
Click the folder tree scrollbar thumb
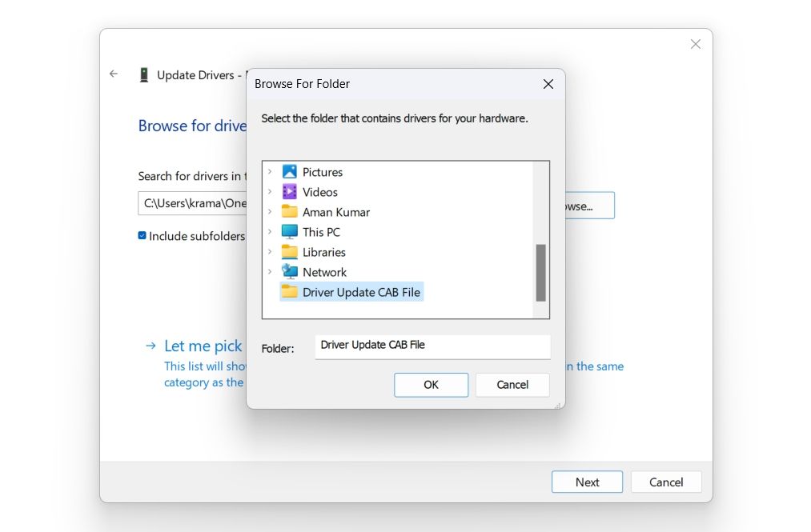541,273
